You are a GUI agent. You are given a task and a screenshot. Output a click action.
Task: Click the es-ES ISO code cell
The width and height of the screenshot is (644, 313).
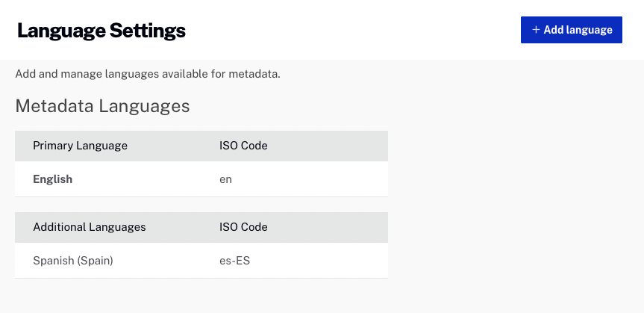pyautogui.click(x=234, y=261)
